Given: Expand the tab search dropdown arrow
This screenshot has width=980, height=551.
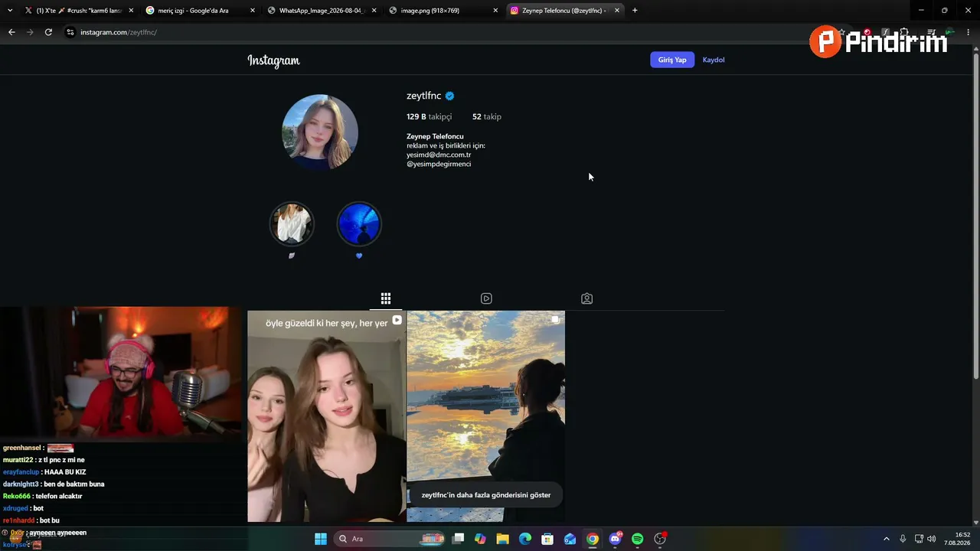Looking at the screenshot, I should click(x=10, y=11).
